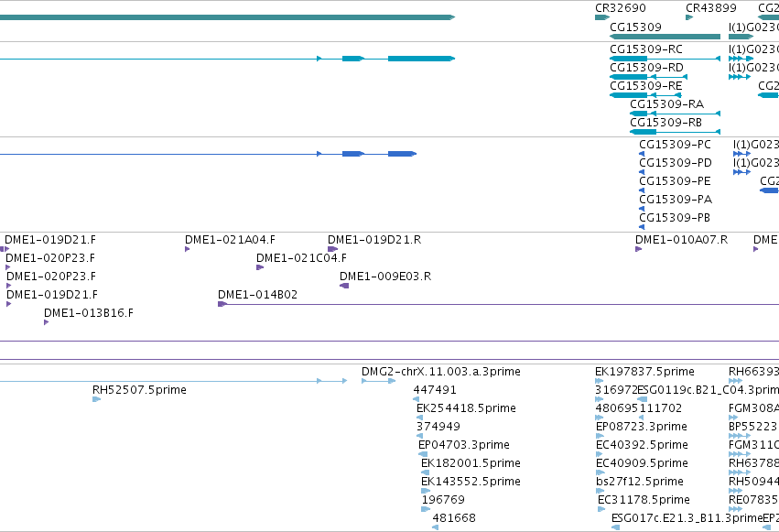Select BAC end DME1-013B16.F

tap(89, 313)
